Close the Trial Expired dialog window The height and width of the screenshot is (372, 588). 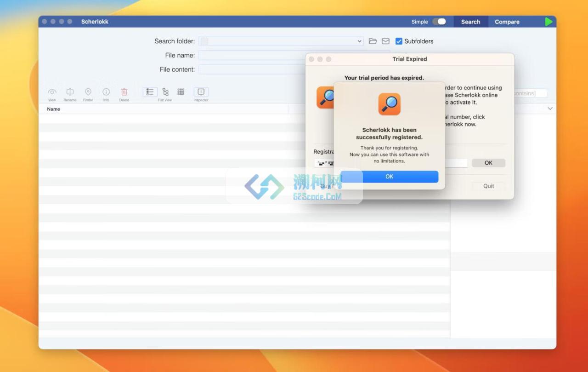click(x=311, y=59)
